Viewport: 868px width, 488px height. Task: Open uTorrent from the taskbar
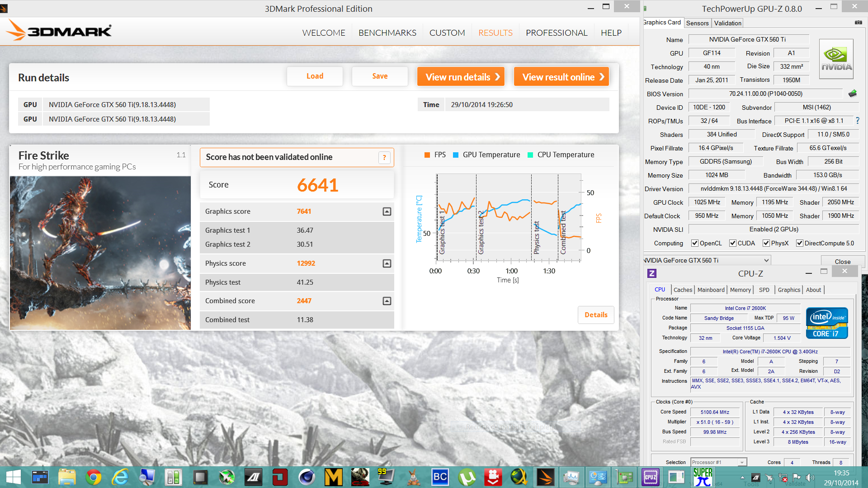[467, 477]
